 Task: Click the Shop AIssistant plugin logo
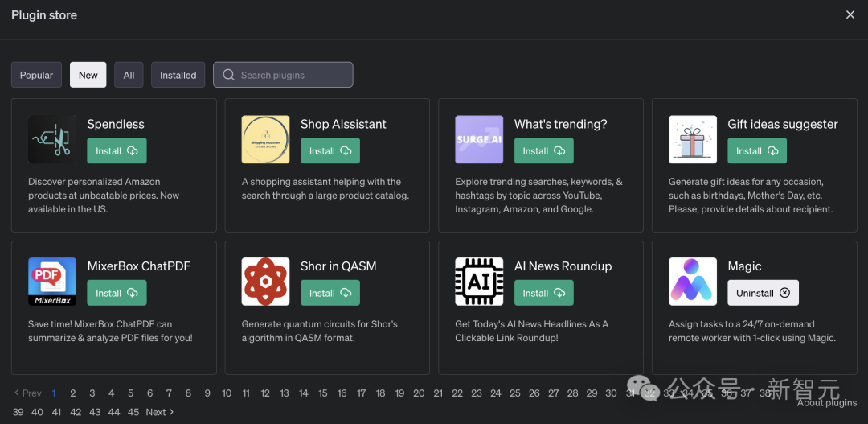click(265, 140)
